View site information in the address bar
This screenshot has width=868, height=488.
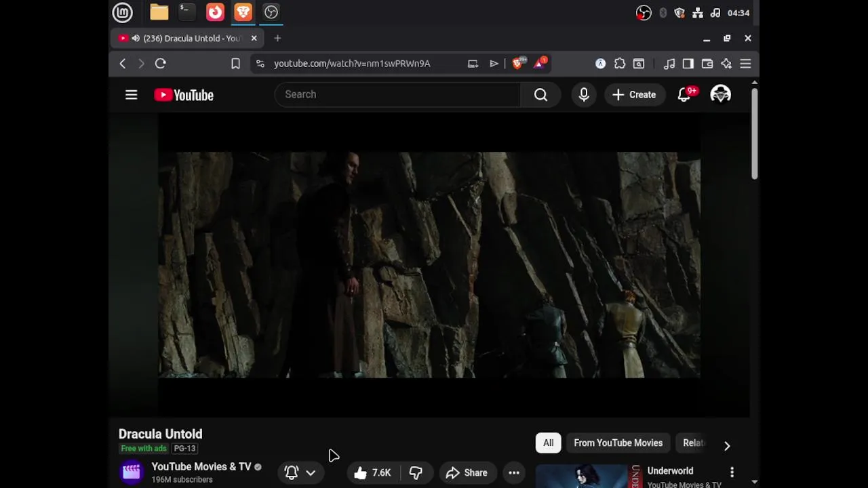(260, 64)
